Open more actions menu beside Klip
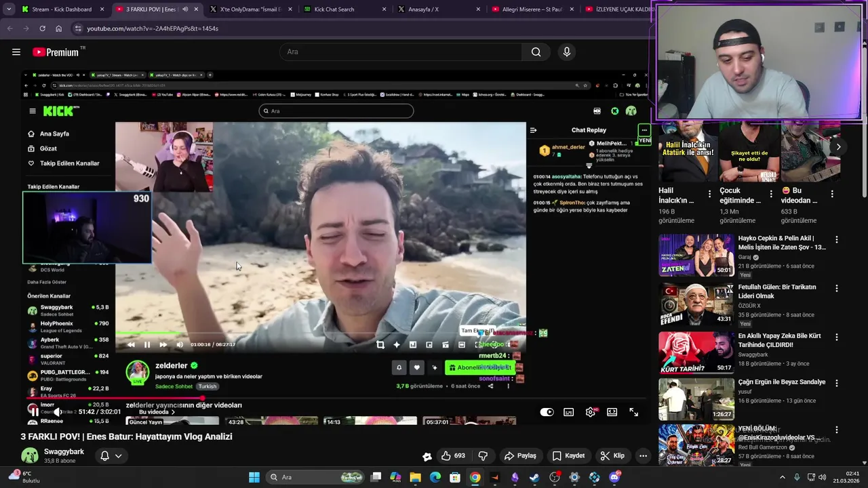This screenshot has height=488, width=868. tap(643, 455)
